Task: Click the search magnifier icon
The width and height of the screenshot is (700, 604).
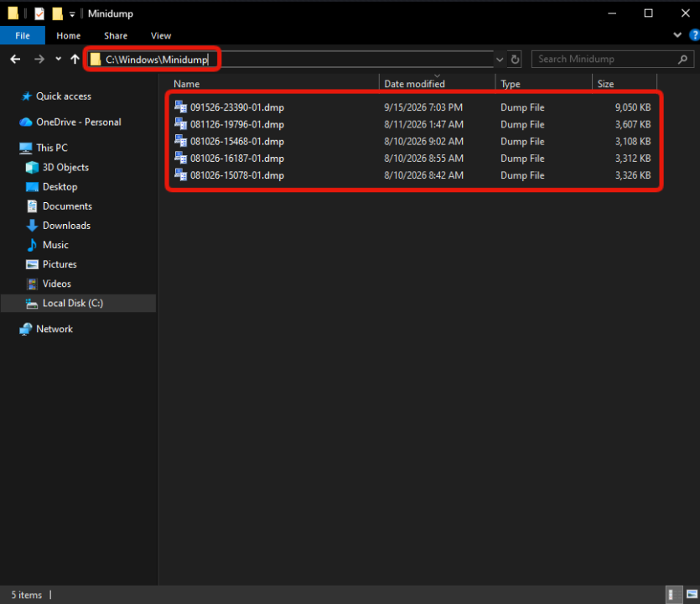Action: 682,59
